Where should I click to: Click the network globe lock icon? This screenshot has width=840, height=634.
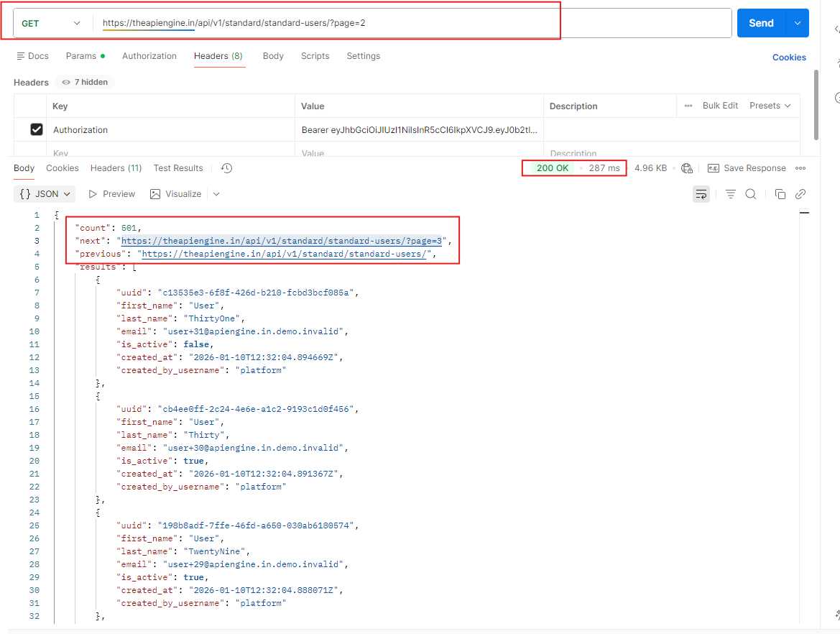coord(687,168)
